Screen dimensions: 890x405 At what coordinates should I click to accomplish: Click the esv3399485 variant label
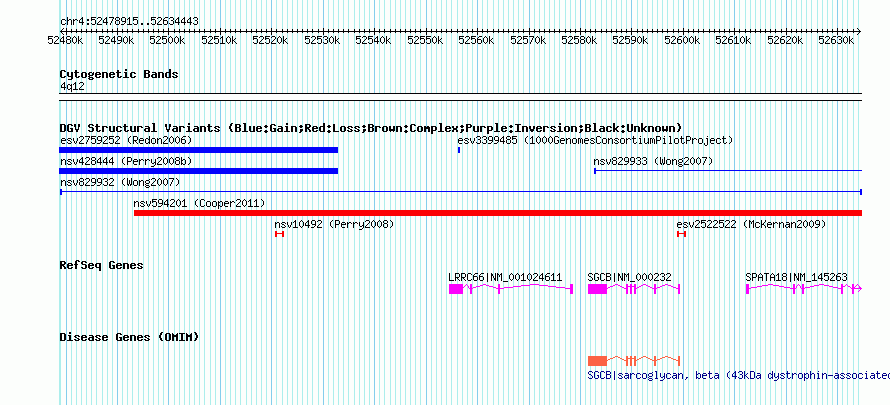point(595,140)
